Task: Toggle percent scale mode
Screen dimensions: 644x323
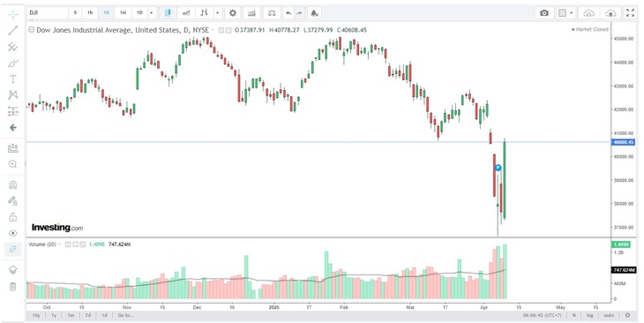Action: [573, 315]
